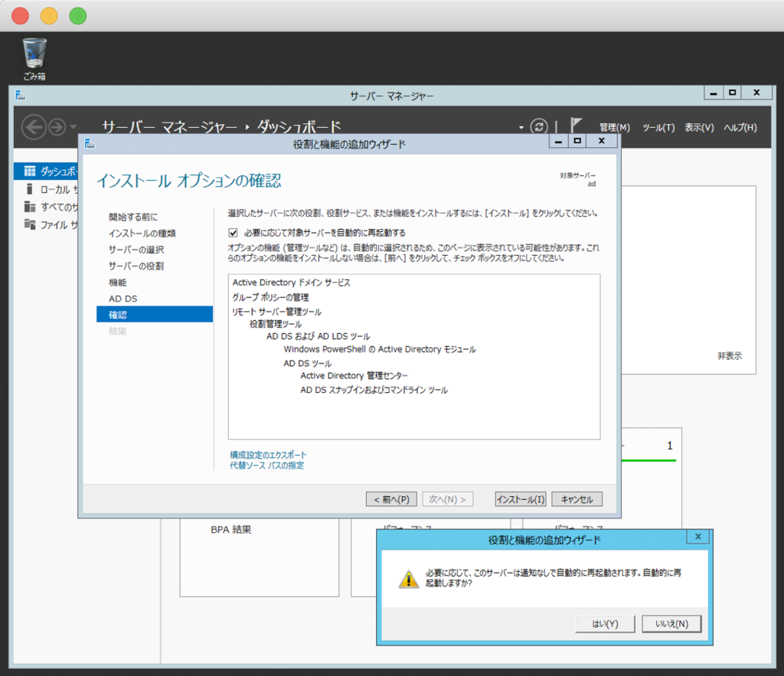Image resolution: width=784 pixels, height=676 pixels.
Task: Click macOS yellow minimize window button
Action: pos(49,16)
